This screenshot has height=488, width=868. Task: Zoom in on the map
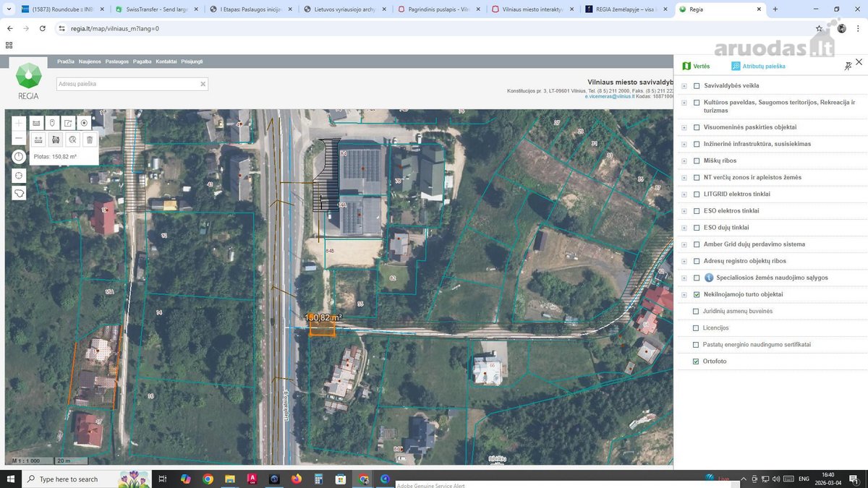19,123
